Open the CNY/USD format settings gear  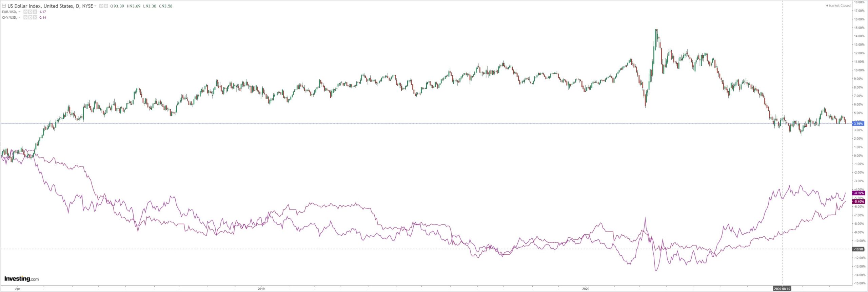click(30, 18)
